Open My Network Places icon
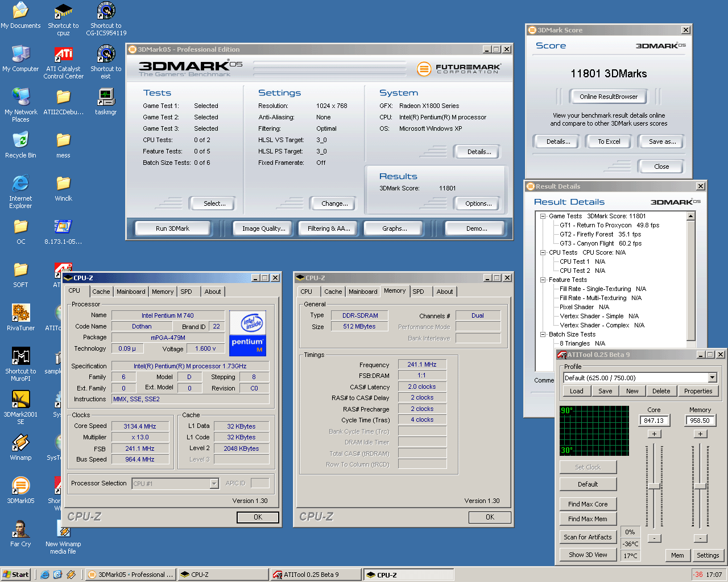The width and height of the screenshot is (728, 582). coord(20,105)
